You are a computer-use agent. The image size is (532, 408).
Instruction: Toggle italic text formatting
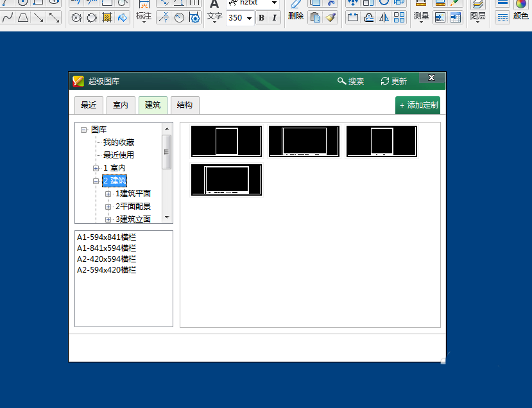pos(275,17)
